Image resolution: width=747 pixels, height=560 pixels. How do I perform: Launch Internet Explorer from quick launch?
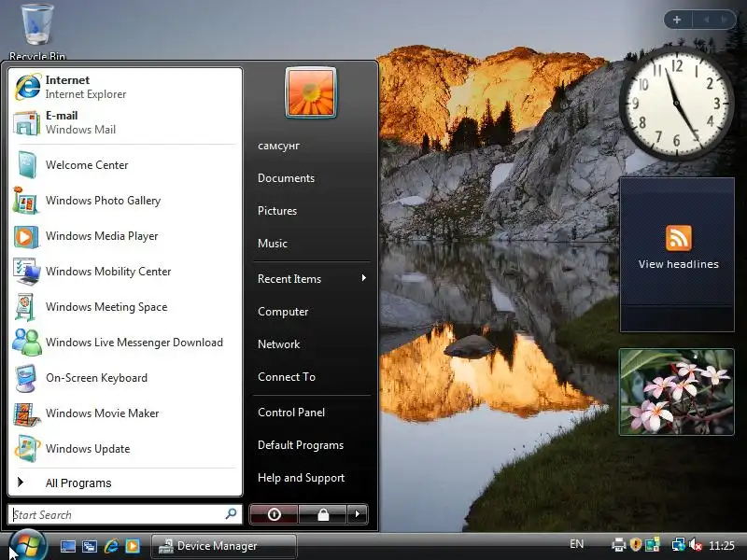click(x=111, y=546)
